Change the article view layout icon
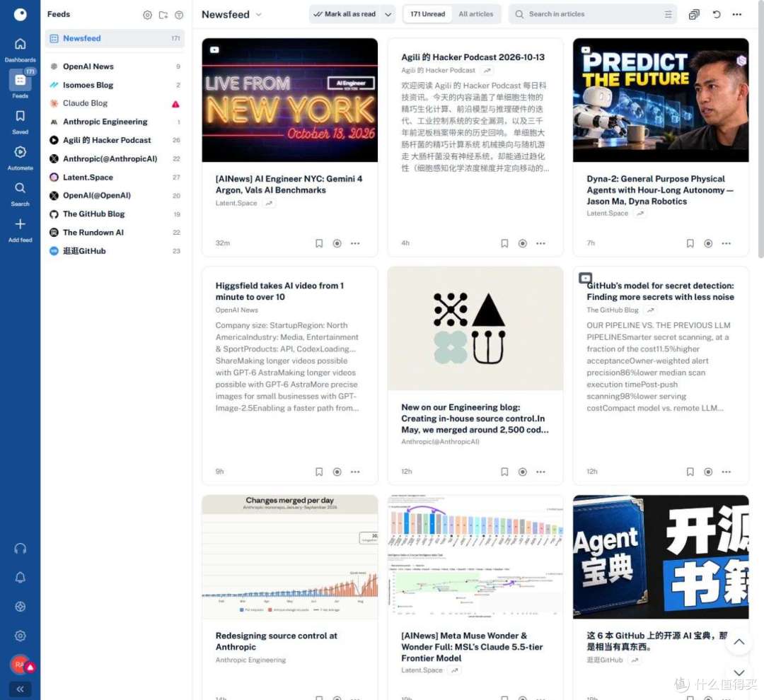Viewport: 764px width, 700px height. coord(694,15)
